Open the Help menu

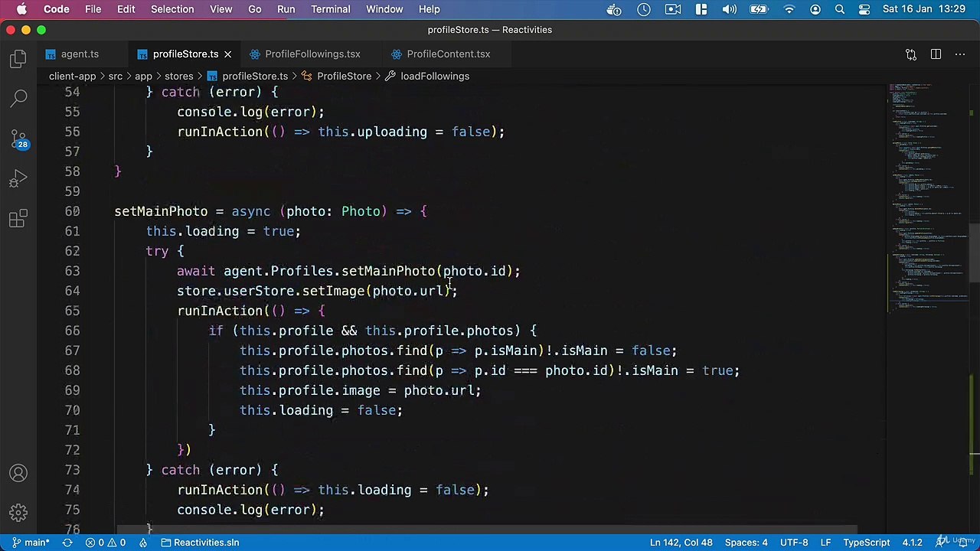click(x=429, y=9)
